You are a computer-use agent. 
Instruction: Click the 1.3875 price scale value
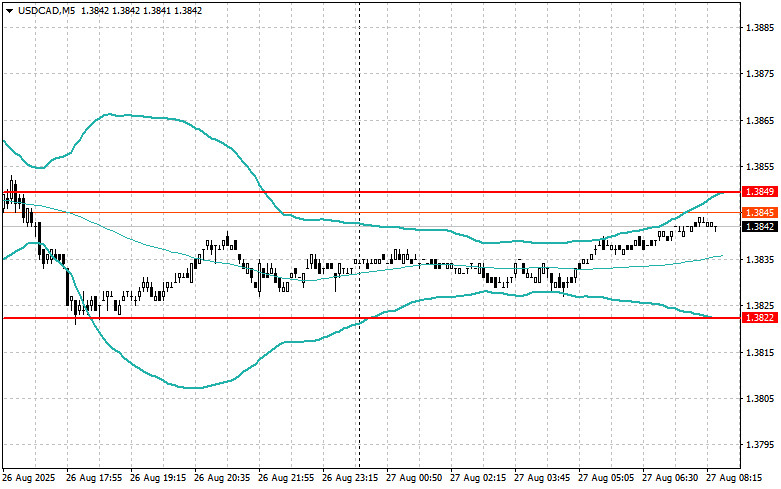[760, 74]
